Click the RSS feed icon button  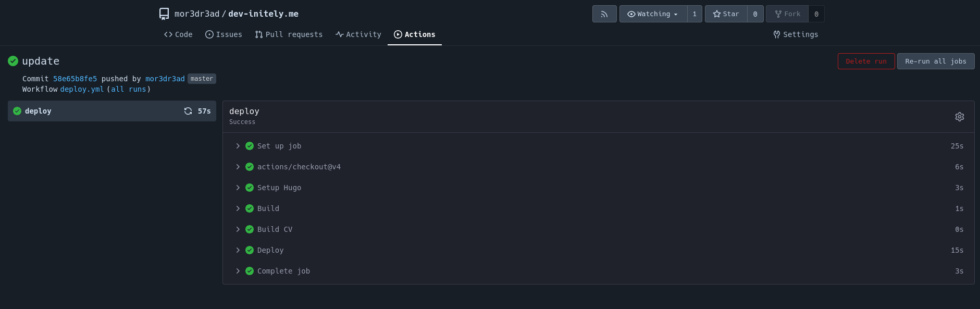(x=604, y=14)
